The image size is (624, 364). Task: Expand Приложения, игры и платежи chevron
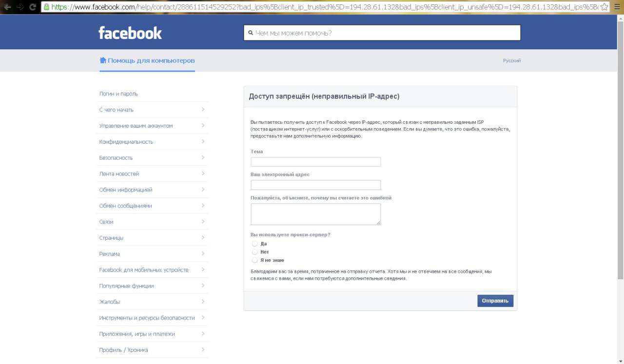[x=202, y=334]
